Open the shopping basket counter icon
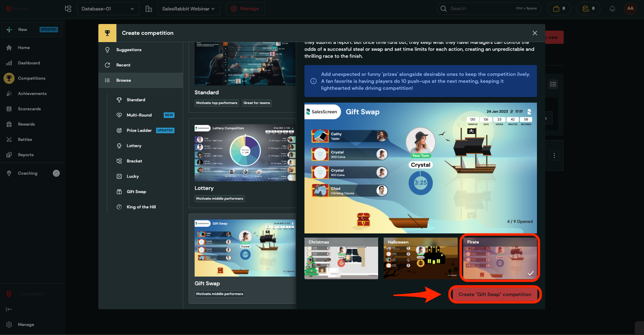The image size is (644, 335). click(x=559, y=9)
